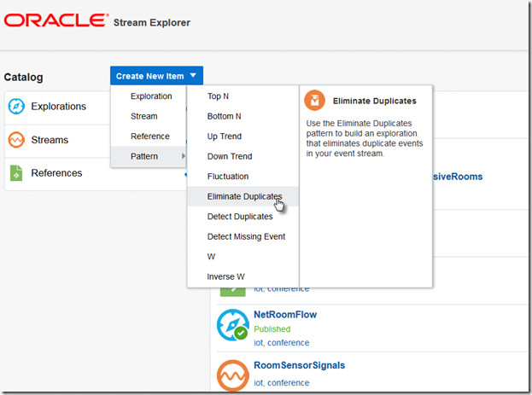This screenshot has width=532, height=395.
Task: Click the Catalog heading
Action: tap(23, 78)
